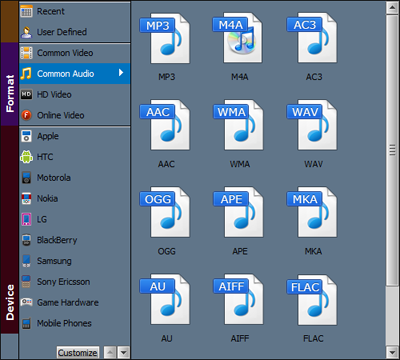Select Common Audio category
Screen dimensions: 400x360
[75, 74]
